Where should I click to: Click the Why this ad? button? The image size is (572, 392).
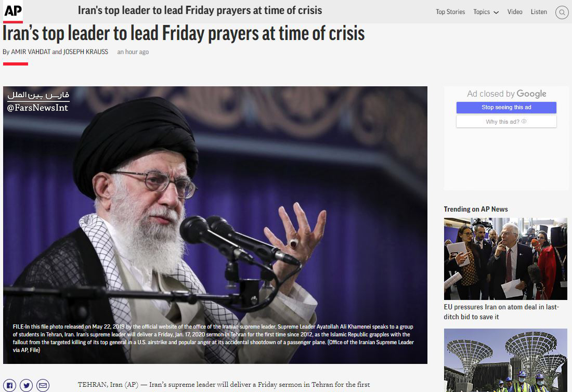(x=506, y=122)
